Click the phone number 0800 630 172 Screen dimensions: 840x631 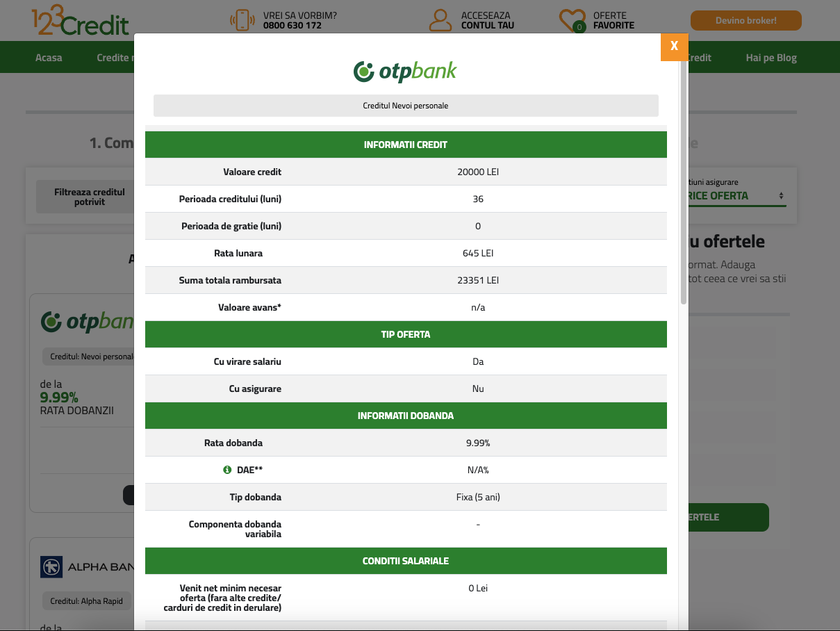[293, 25]
